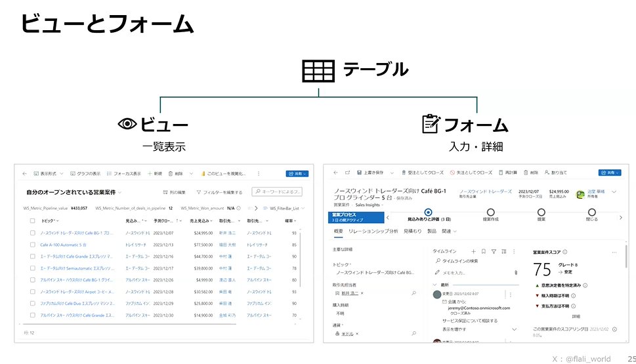Click the timeline bookmark icon
Screen dimensions: 636x364
coord(484,251)
